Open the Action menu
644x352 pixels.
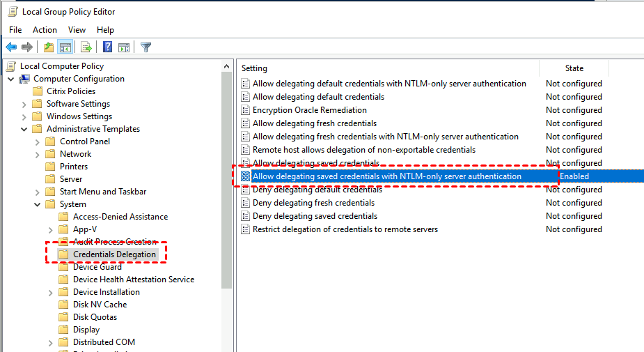pos(45,30)
